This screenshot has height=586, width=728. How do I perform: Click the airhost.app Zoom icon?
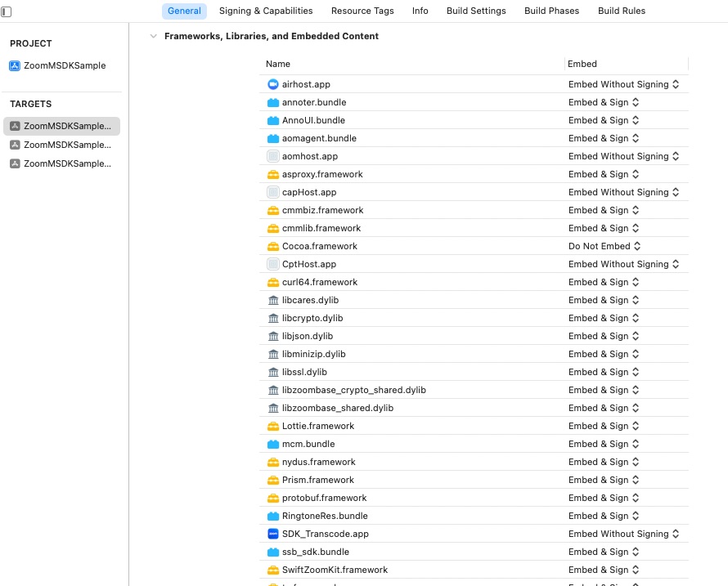click(273, 84)
